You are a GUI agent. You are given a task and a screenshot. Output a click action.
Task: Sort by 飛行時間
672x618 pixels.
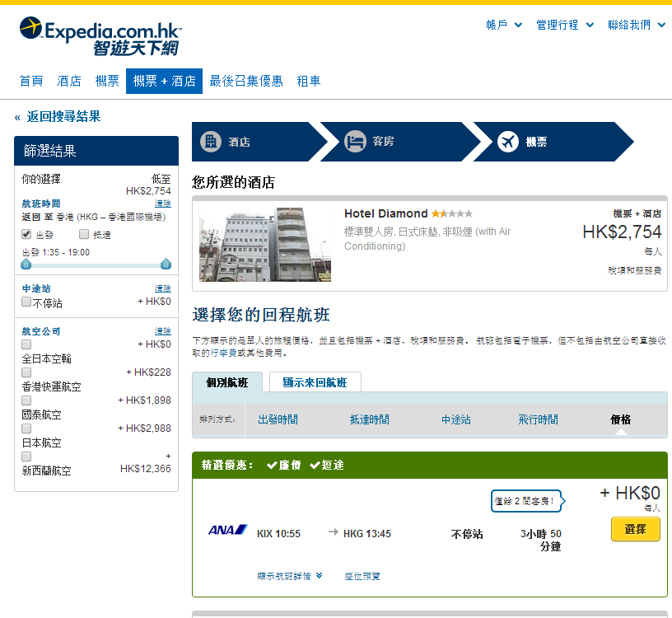tap(539, 419)
